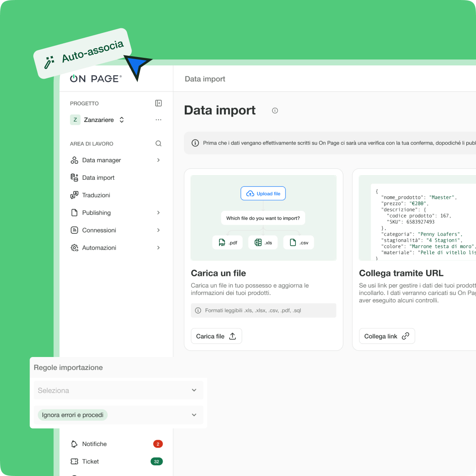Open Data import in the sidebar
Screen dimensions: 476x476
[x=98, y=178]
